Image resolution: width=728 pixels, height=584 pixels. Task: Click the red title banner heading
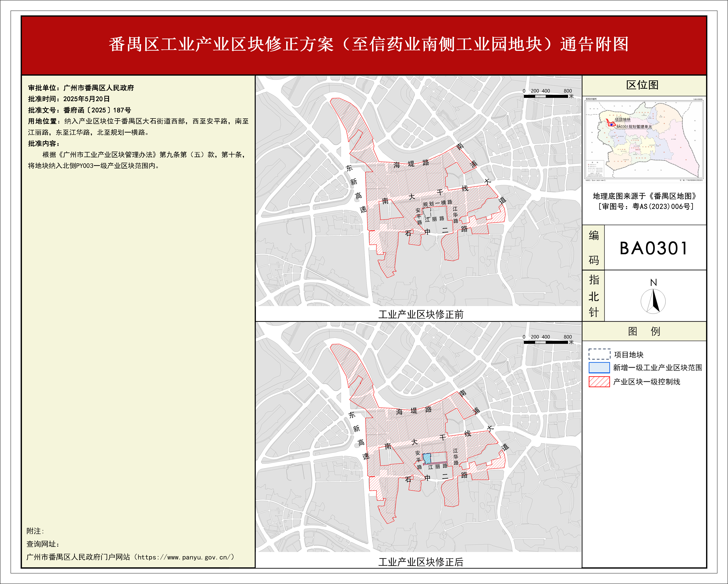(368, 45)
